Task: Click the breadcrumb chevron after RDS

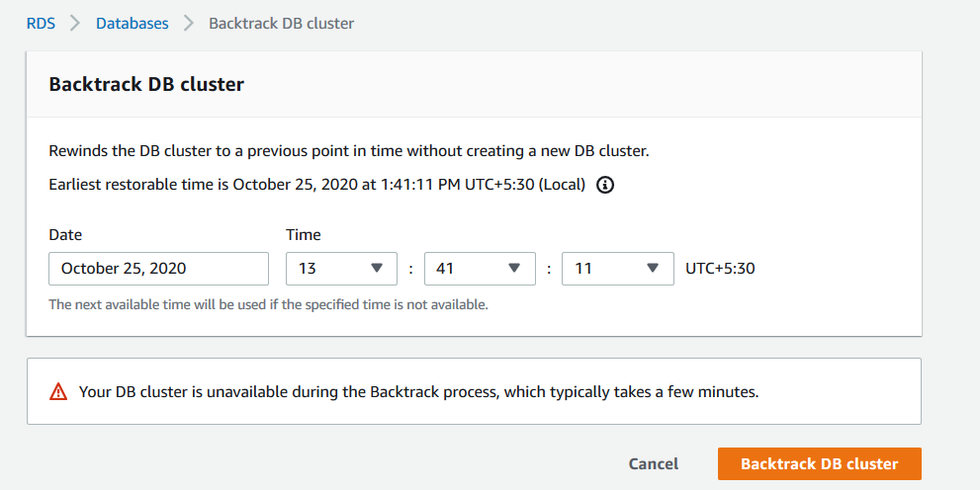Action: pyautogui.click(x=74, y=23)
